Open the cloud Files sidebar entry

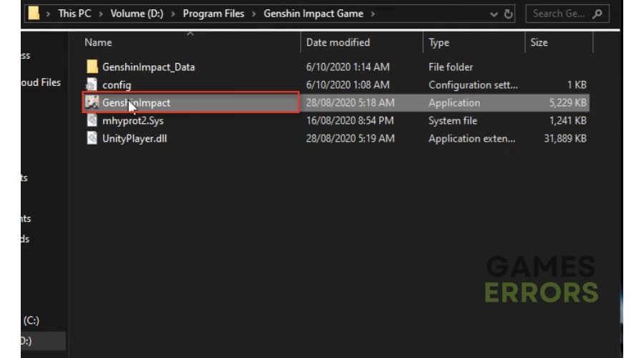coord(41,82)
